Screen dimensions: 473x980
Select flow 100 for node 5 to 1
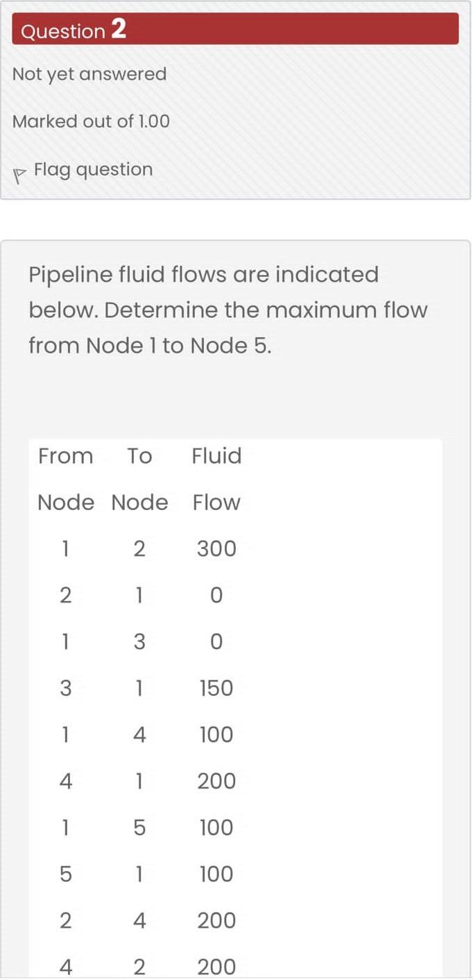click(x=216, y=875)
